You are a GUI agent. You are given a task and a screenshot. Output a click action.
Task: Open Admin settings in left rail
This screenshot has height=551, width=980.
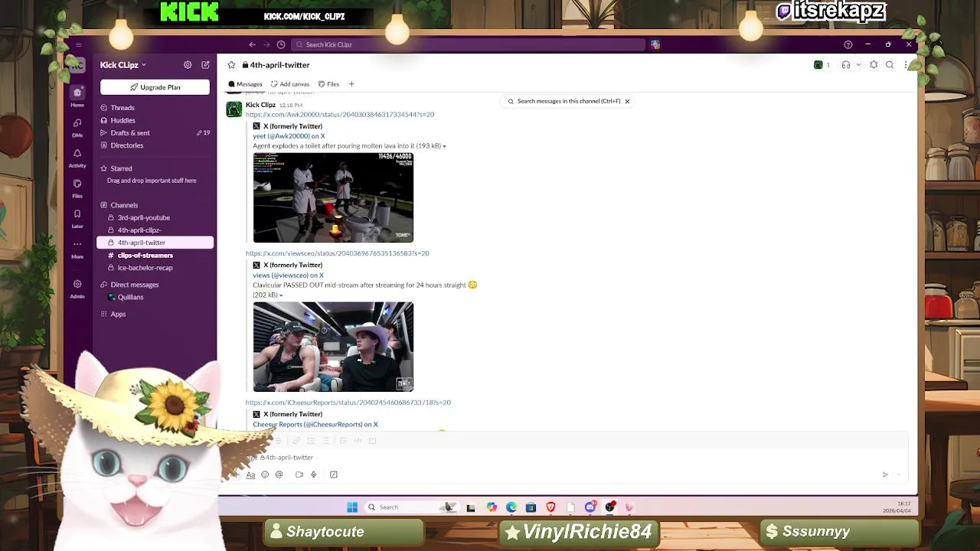[x=77, y=289]
